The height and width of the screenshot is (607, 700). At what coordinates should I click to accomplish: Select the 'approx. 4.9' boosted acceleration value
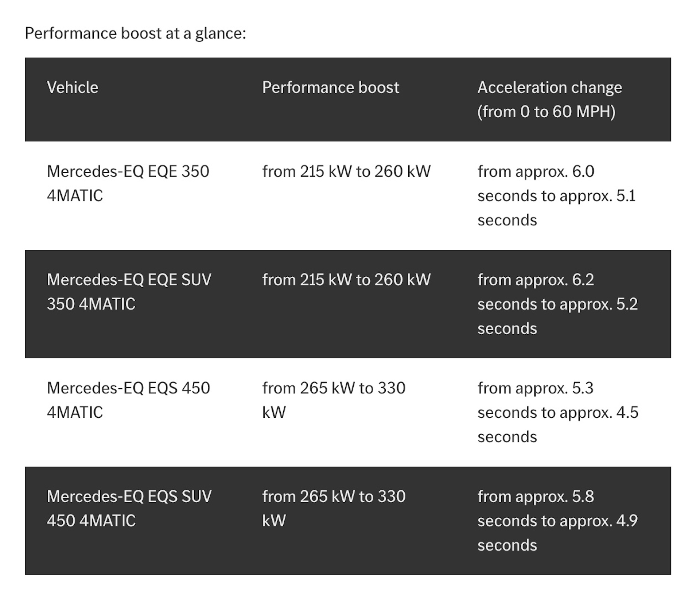click(598, 521)
